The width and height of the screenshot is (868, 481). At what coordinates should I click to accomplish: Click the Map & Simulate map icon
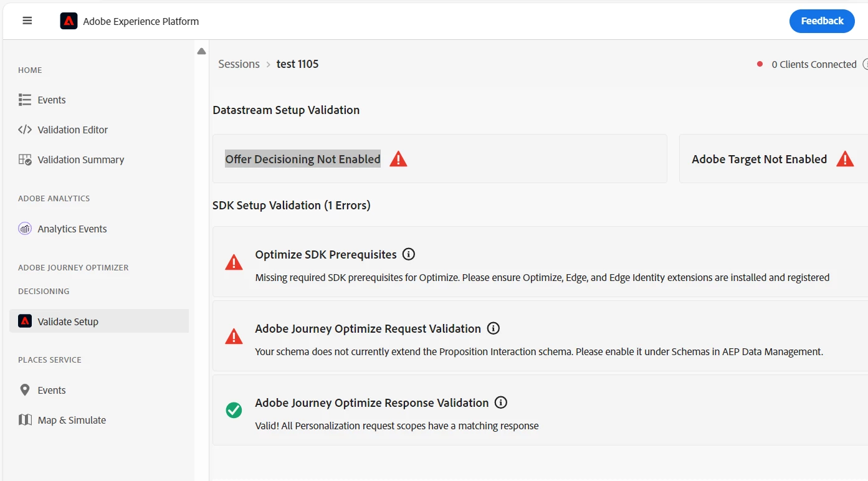(25, 420)
